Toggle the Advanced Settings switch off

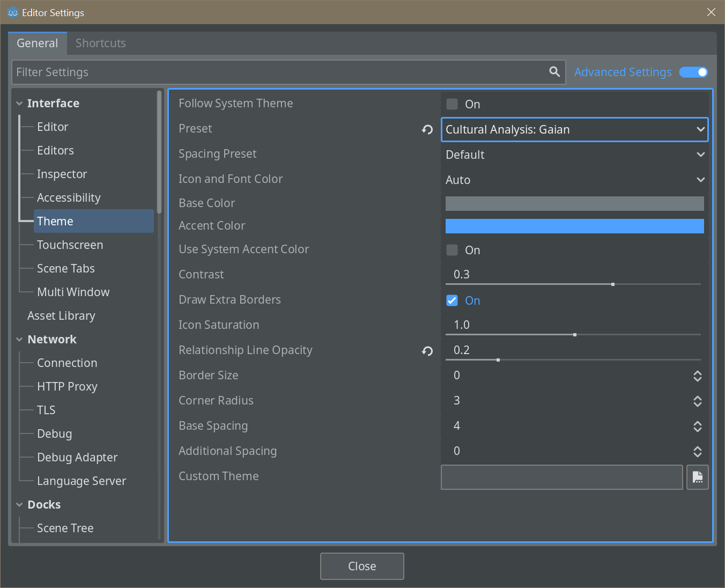tap(693, 72)
